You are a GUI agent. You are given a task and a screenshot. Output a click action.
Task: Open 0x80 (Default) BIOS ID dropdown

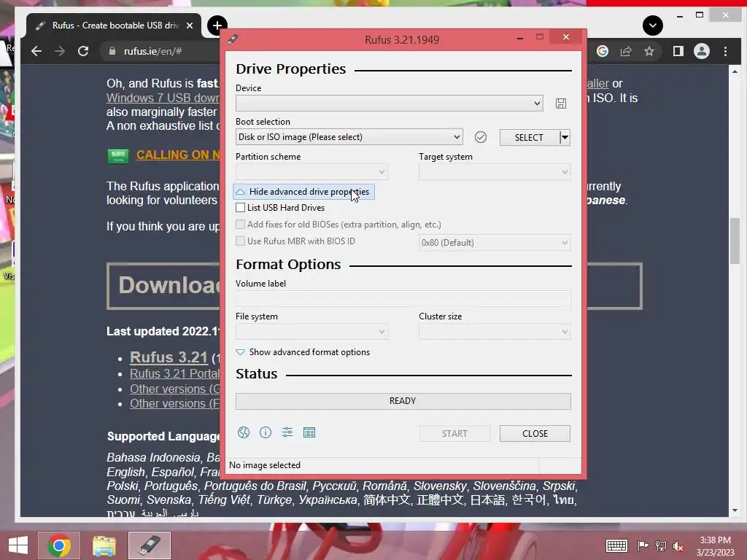click(x=495, y=242)
